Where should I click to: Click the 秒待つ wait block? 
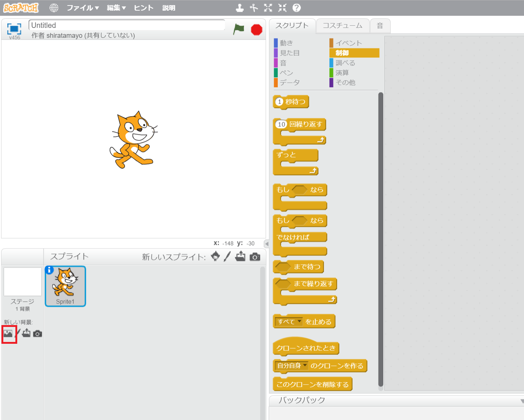(296, 102)
